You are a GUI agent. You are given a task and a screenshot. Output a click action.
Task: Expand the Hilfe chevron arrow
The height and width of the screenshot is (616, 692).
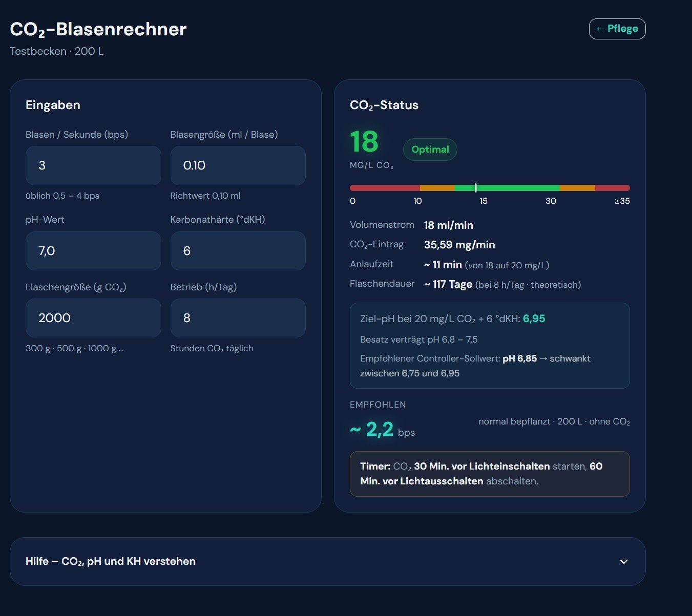(x=624, y=562)
